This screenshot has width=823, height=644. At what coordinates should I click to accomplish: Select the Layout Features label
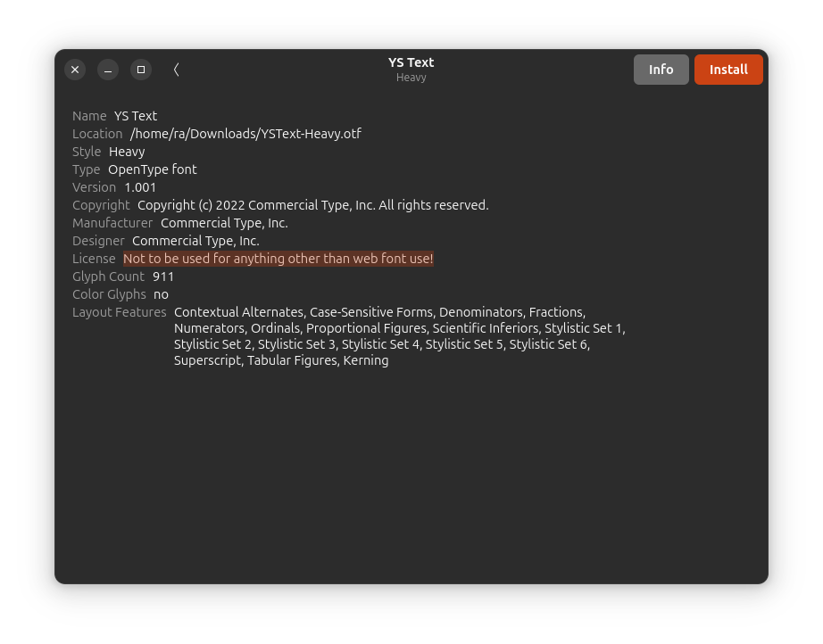pyautogui.click(x=119, y=312)
